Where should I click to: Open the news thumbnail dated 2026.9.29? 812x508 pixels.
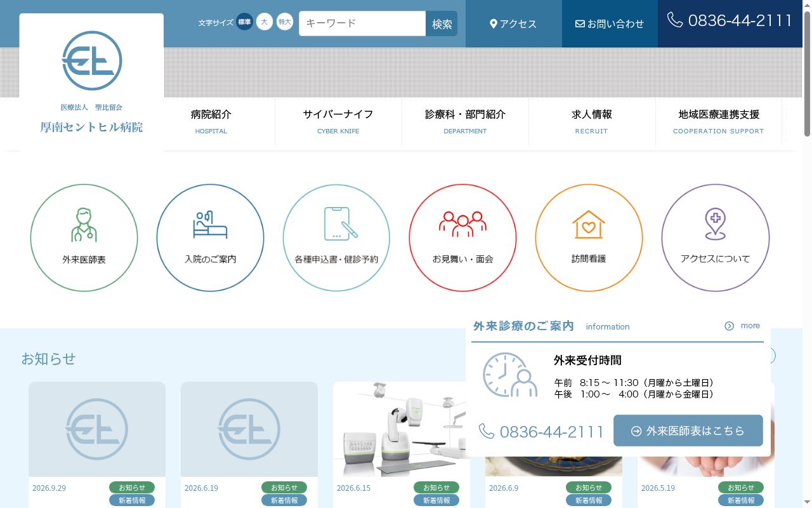(97, 429)
